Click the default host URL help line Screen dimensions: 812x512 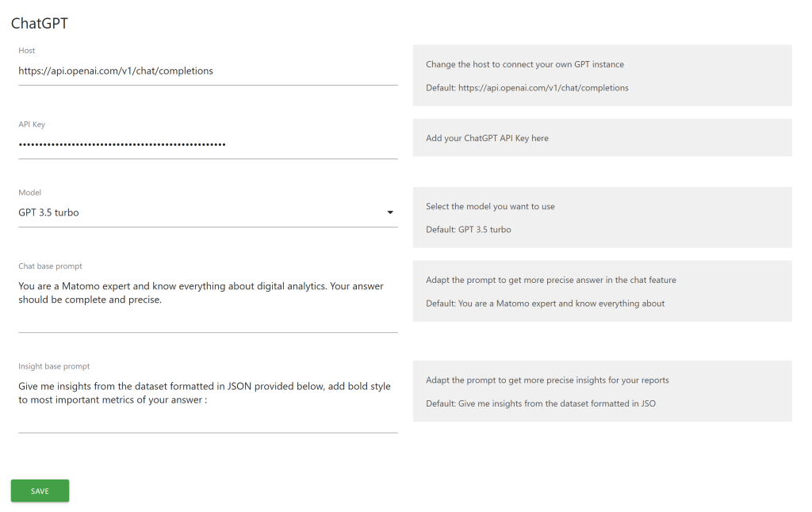(x=527, y=88)
